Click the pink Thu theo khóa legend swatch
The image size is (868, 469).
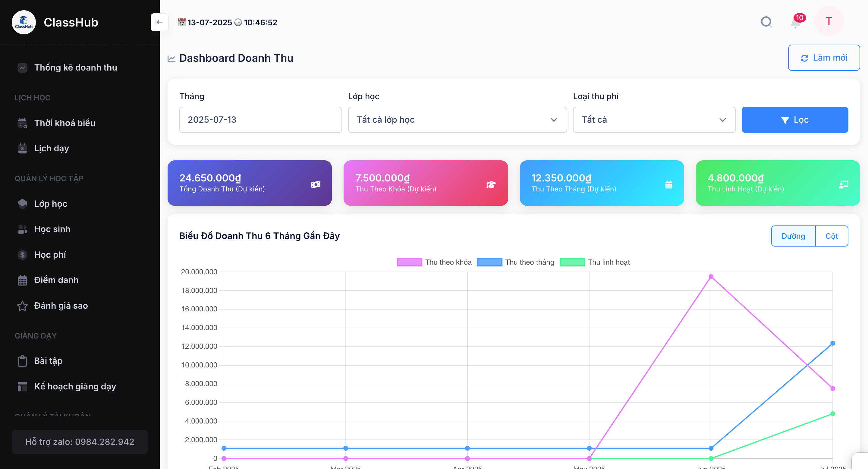pyautogui.click(x=409, y=262)
